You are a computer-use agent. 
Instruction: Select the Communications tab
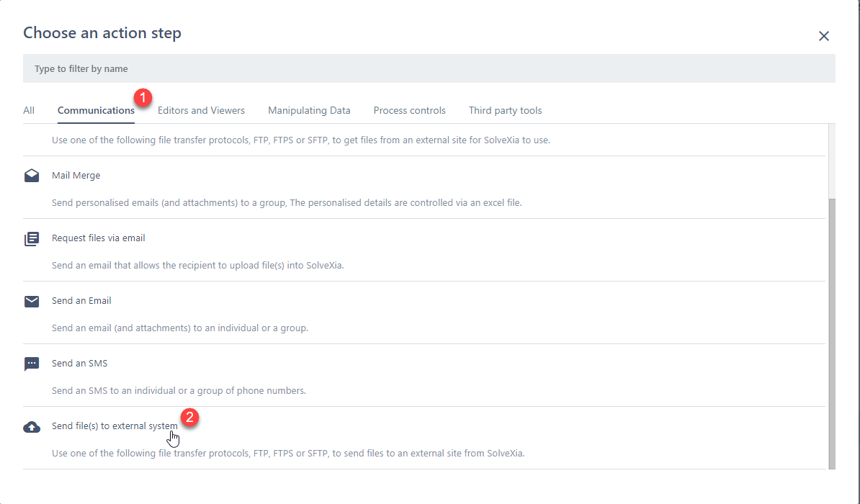point(96,110)
